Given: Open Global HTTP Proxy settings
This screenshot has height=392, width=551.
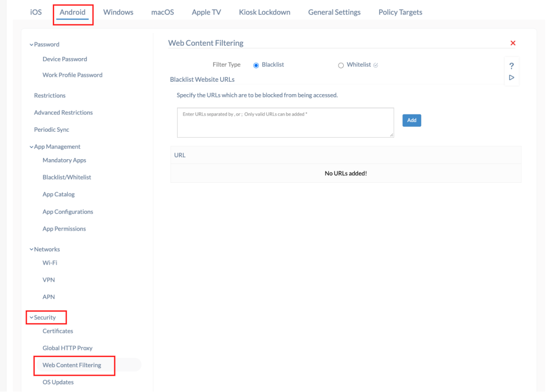Looking at the screenshot, I should [67, 348].
